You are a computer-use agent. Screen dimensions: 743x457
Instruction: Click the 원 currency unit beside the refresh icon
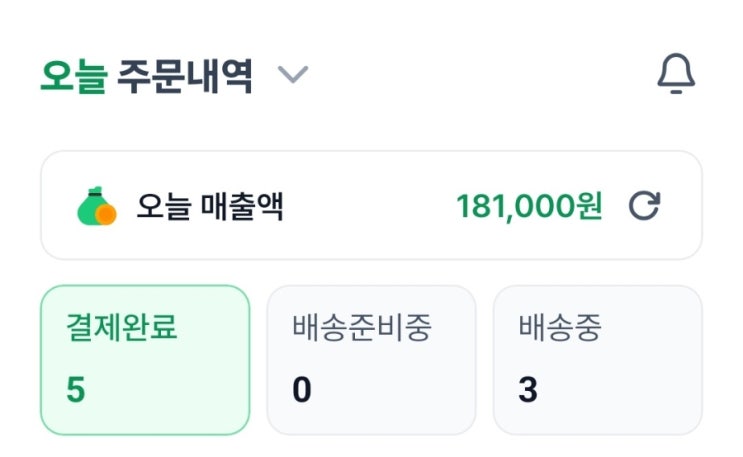click(x=590, y=206)
